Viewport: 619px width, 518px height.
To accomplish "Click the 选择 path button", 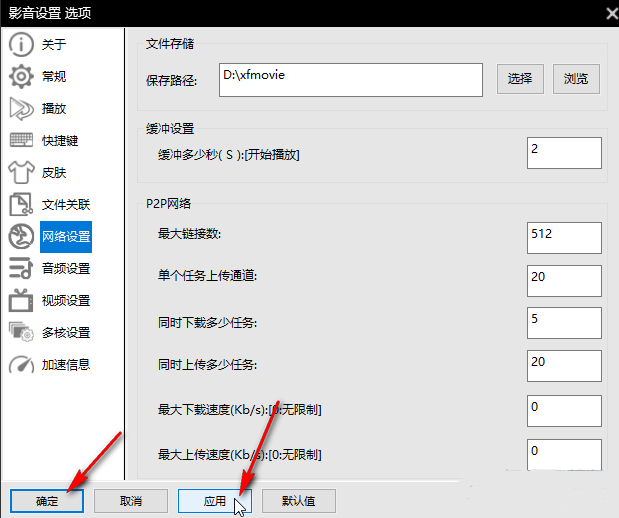I will pos(520,78).
